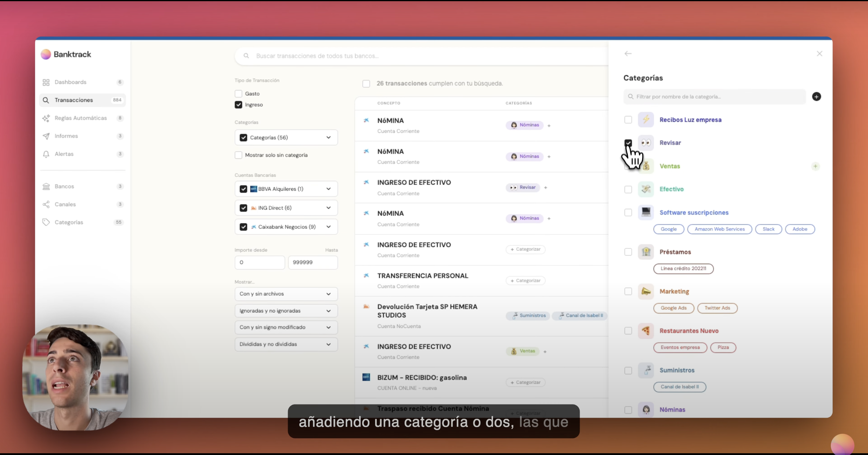Expand the Caixabank Negocios (9) account dropdown
Viewport: 868px width, 455px height.
(328, 226)
